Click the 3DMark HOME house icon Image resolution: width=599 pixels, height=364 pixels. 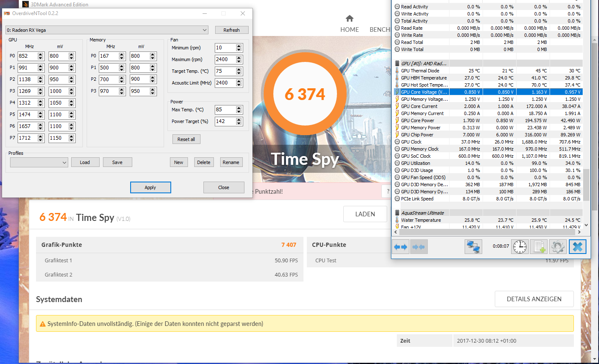350,18
